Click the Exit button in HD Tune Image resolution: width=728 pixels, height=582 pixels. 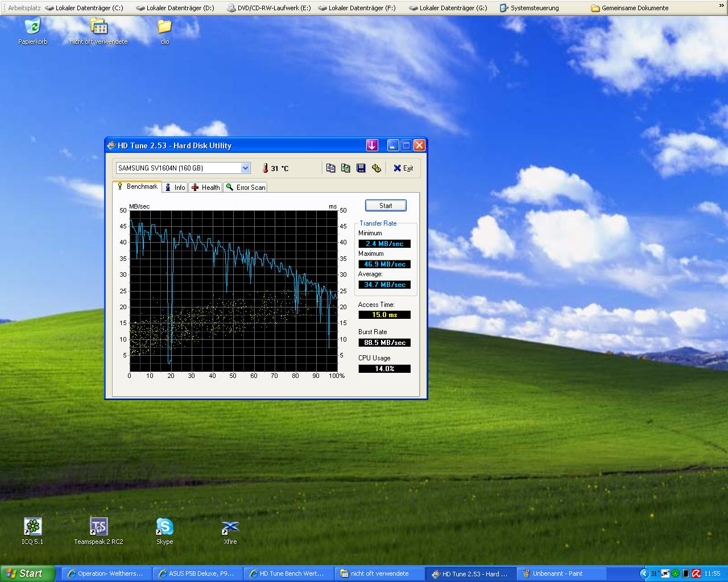point(403,168)
